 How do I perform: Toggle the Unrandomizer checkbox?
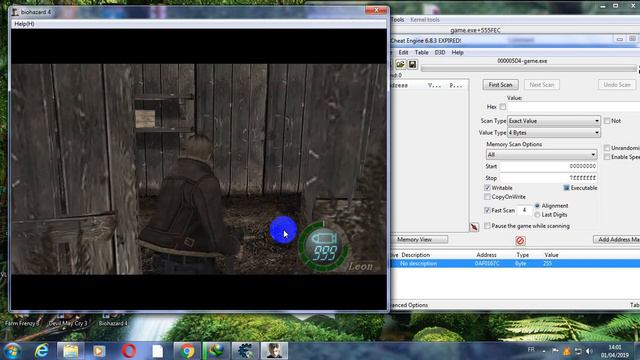607,148
